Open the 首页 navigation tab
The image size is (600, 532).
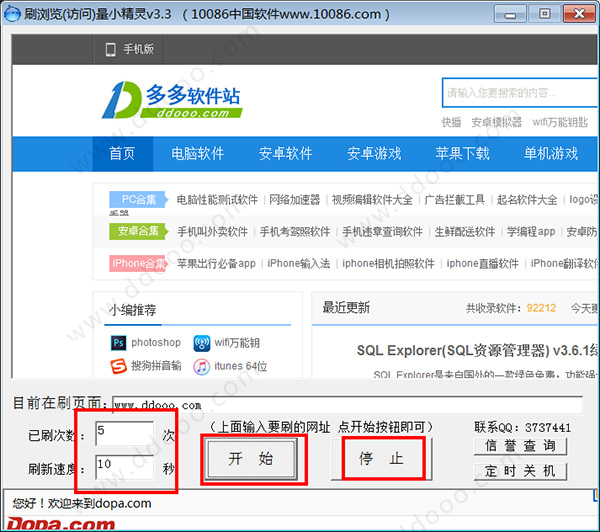(122, 154)
